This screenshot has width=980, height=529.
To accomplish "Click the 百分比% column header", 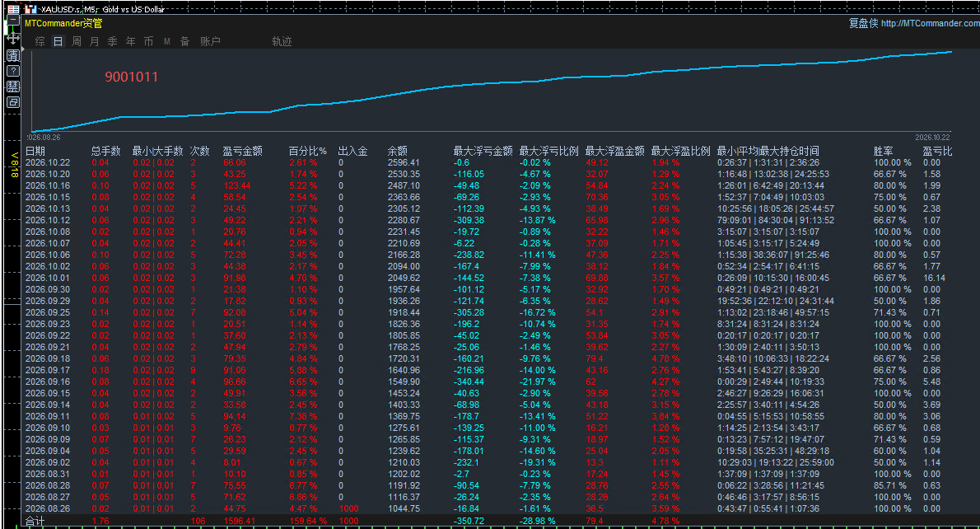I will 307,151.
